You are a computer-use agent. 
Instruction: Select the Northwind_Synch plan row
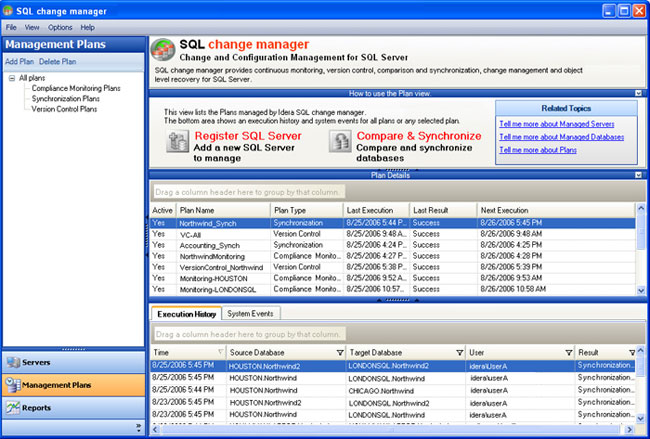393,223
